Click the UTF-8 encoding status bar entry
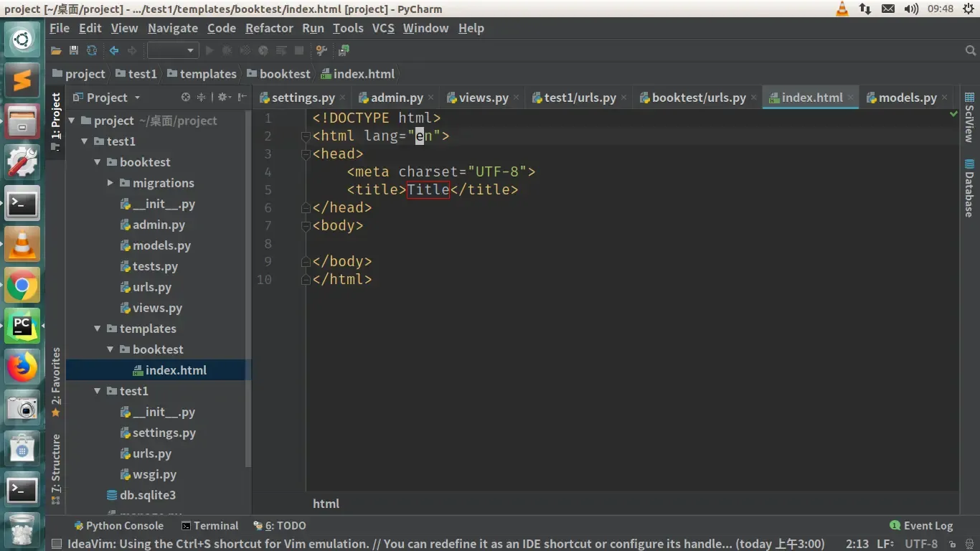 (x=921, y=544)
